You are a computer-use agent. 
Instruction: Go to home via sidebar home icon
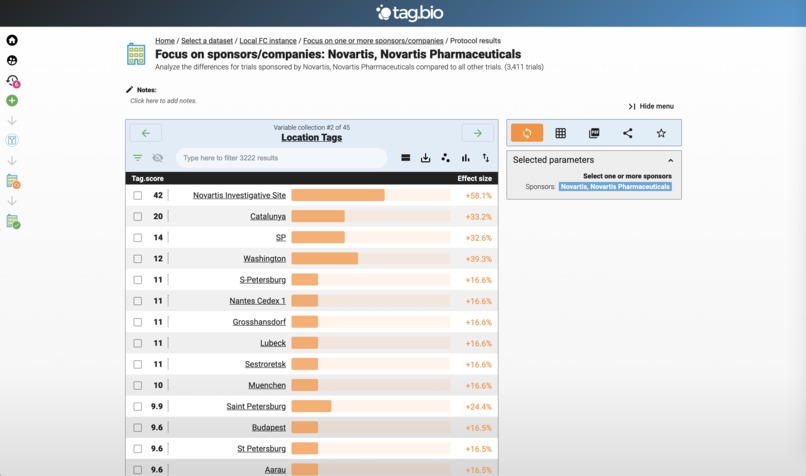(12, 40)
